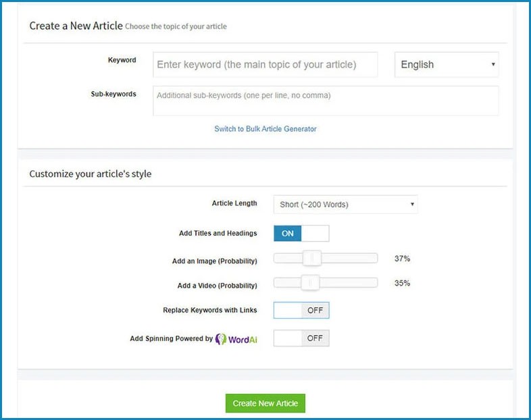The width and height of the screenshot is (531, 420).
Task: Click the Replace Keywords with Links label
Action: (x=209, y=311)
